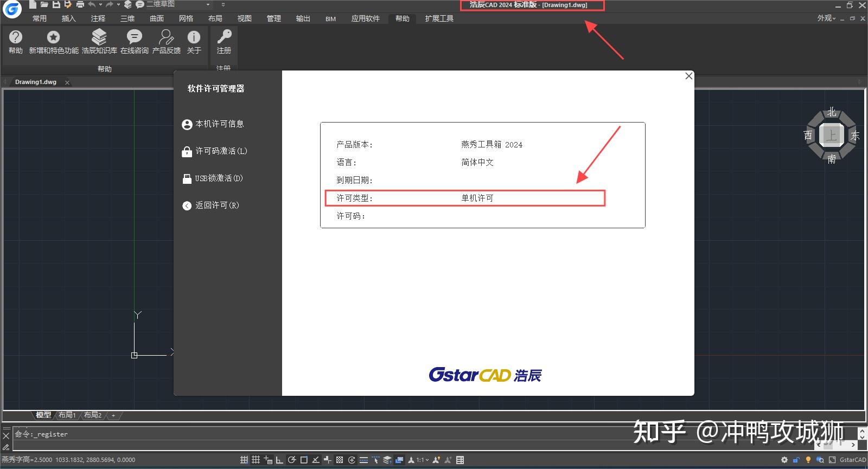Click the 上 face of view cube
Screen dimensions: 868x469
(x=831, y=135)
